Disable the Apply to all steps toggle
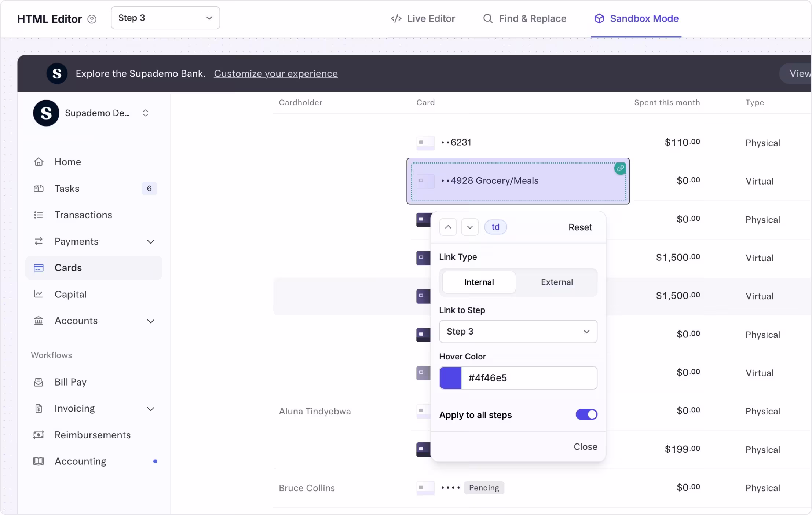The width and height of the screenshot is (812, 515). pos(586,415)
